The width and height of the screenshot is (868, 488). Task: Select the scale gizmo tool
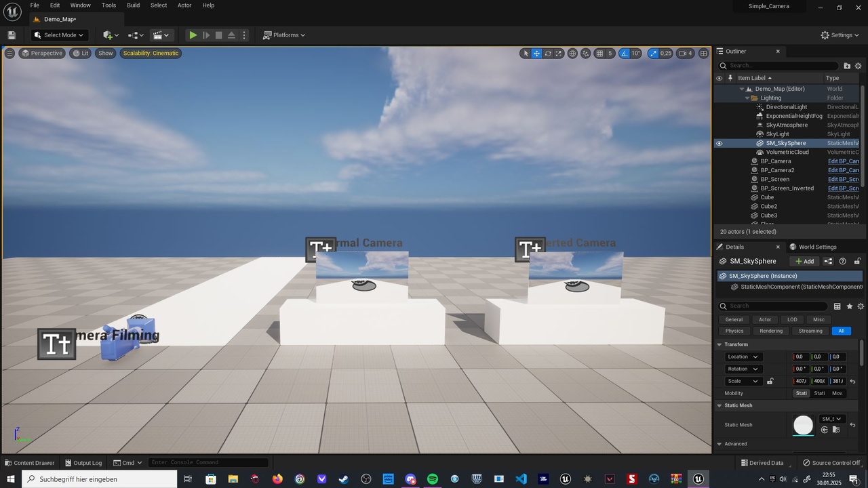click(x=559, y=54)
